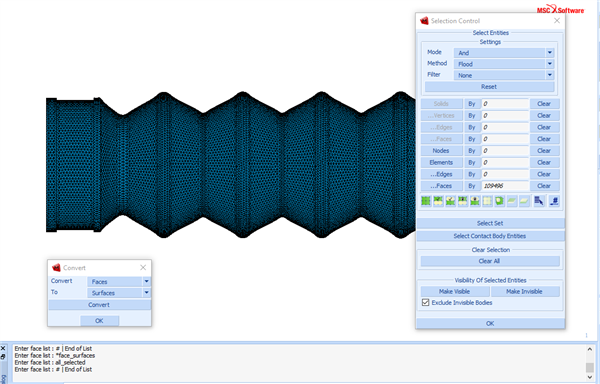
Task: Click Select Contact Body Entities
Action: pyautogui.click(x=490, y=236)
